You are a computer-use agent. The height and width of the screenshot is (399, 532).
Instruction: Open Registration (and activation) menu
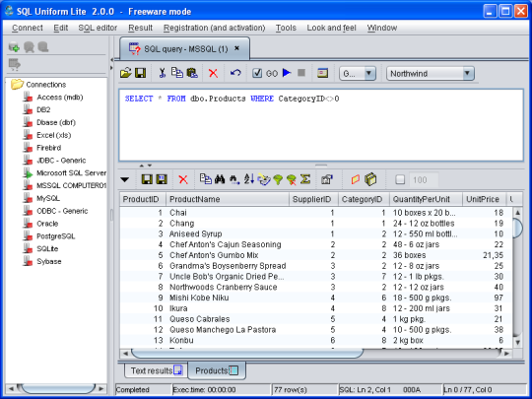214,28
